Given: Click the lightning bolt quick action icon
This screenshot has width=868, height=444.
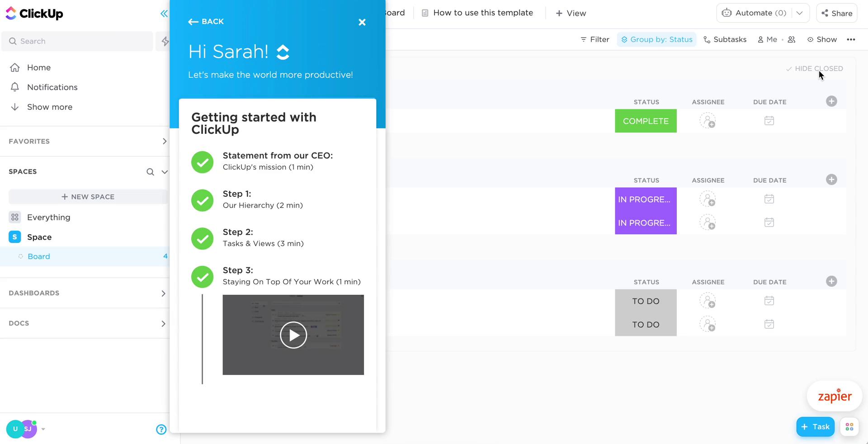Looking at the screenshot, I should (x=165, y=41).
